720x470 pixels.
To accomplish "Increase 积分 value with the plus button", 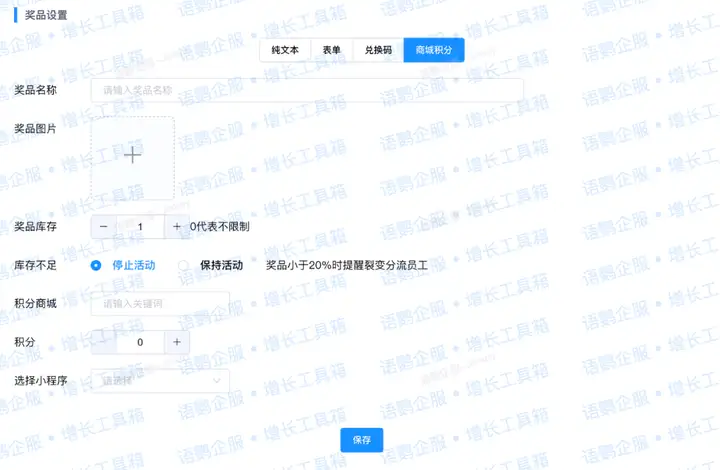I will point(176,342).
